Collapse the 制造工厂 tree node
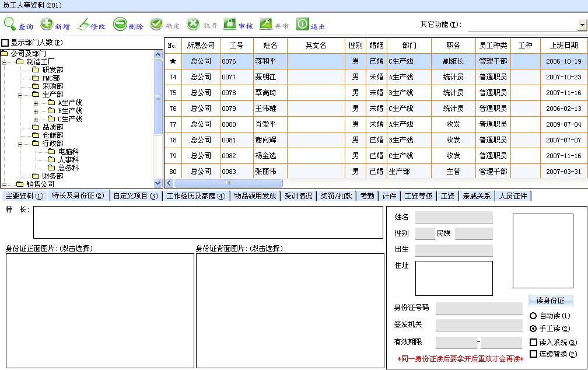This screenshot has width=588, height=370. pyautogui.click(x=5, y=62)
